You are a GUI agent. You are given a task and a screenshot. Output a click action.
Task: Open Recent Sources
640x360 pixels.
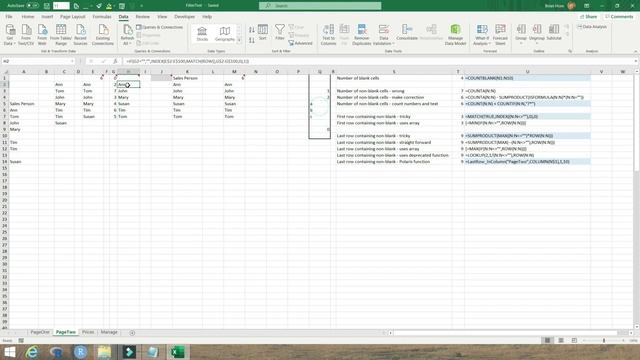[80, 34]
